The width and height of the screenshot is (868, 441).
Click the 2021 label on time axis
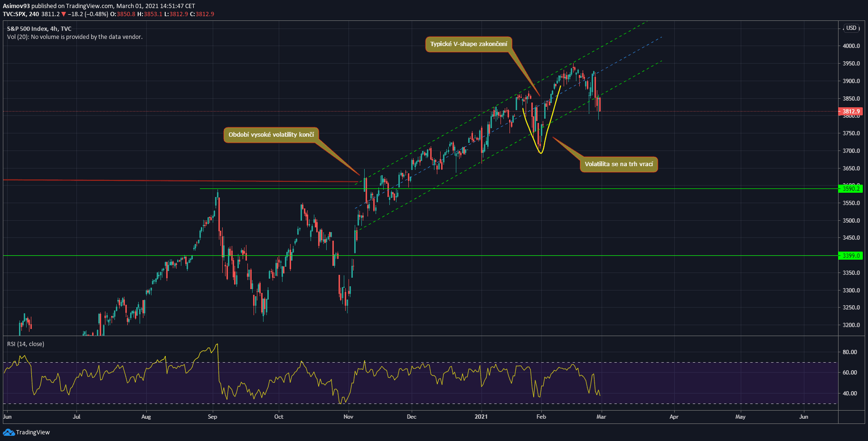(481, 417)
